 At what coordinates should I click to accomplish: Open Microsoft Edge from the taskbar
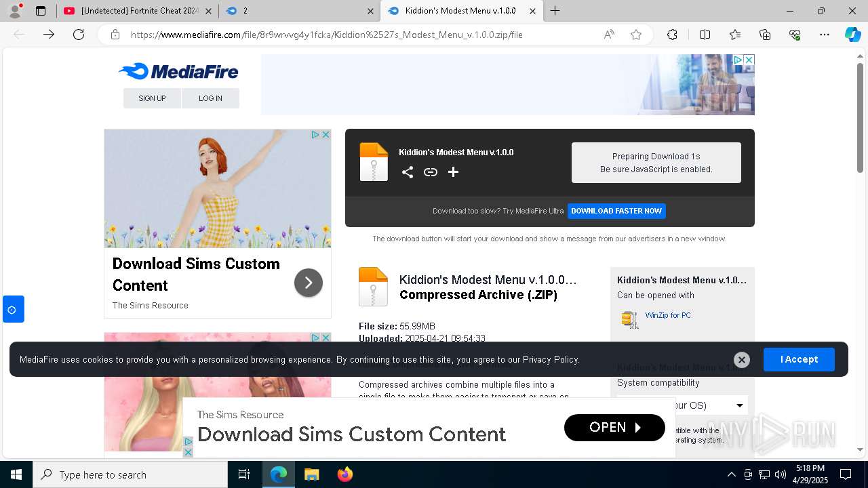[279, 474]
